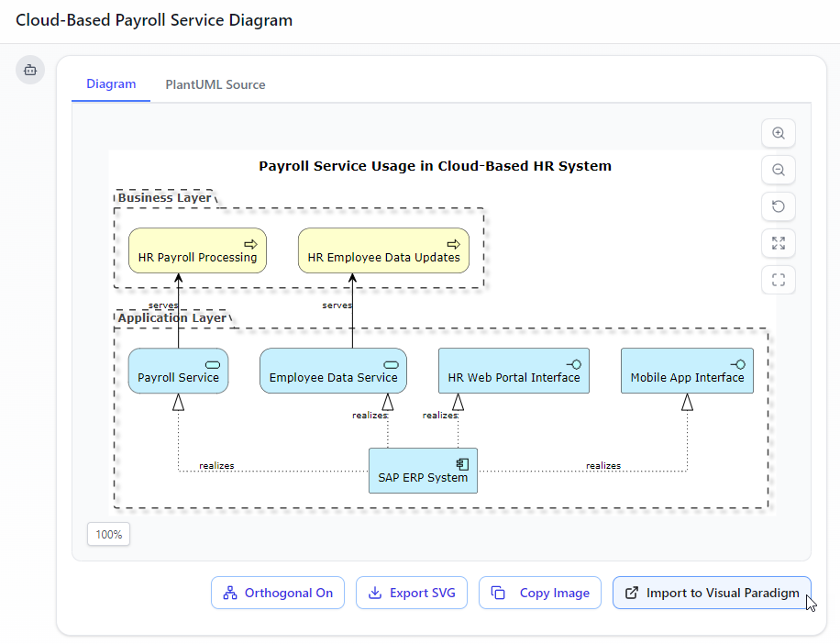Screen dimensions: 840x644
Task: Click the HR Payroll Processing node
Action: pyautogui.click(x=197, y=250)
